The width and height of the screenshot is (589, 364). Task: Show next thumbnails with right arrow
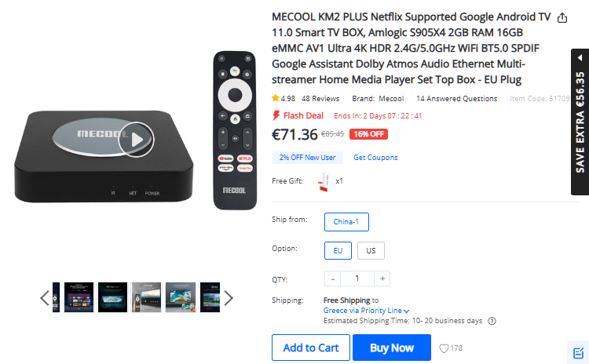pyautogui.click(x=229, y=298)
